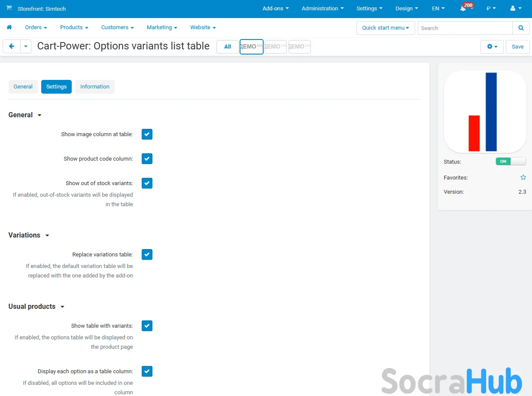The image size is (532, 396).
Task: Focus the Search input field
Action: pos(465,28)
